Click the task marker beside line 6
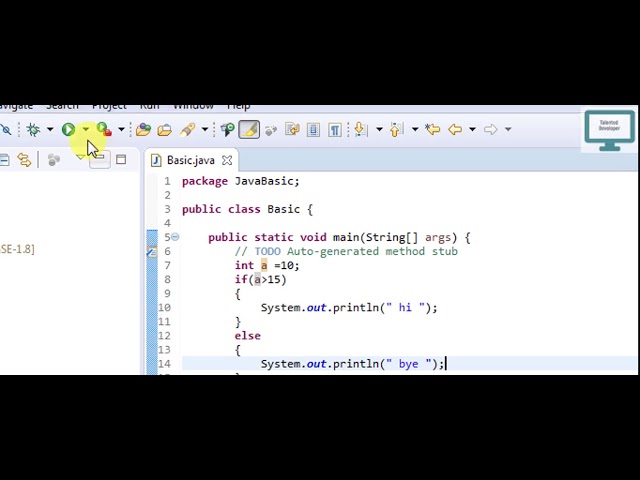Image resolution: width=640 pixels, height=480 pixels. tap(151, 251)
